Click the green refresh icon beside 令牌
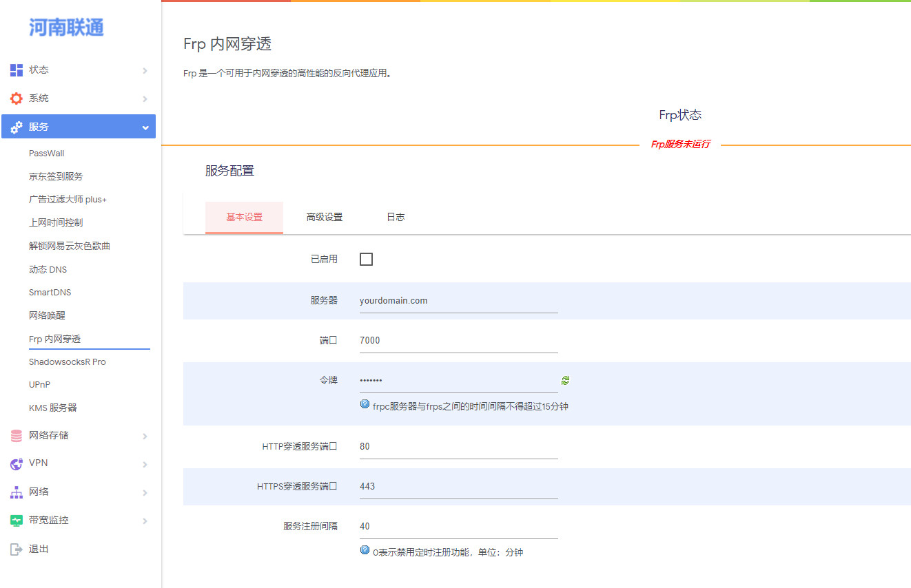This screenshot has height=588, width=911. pyautogui.click(x=565, y=380)
